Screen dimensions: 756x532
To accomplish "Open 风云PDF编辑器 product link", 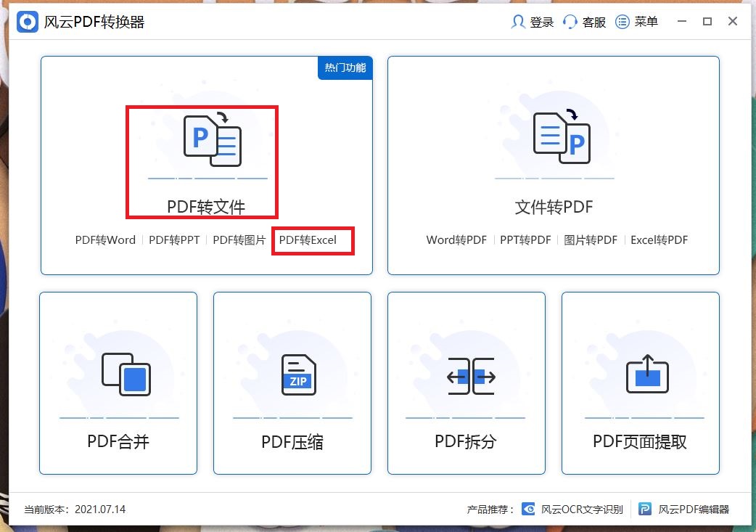I will [694, 510].
